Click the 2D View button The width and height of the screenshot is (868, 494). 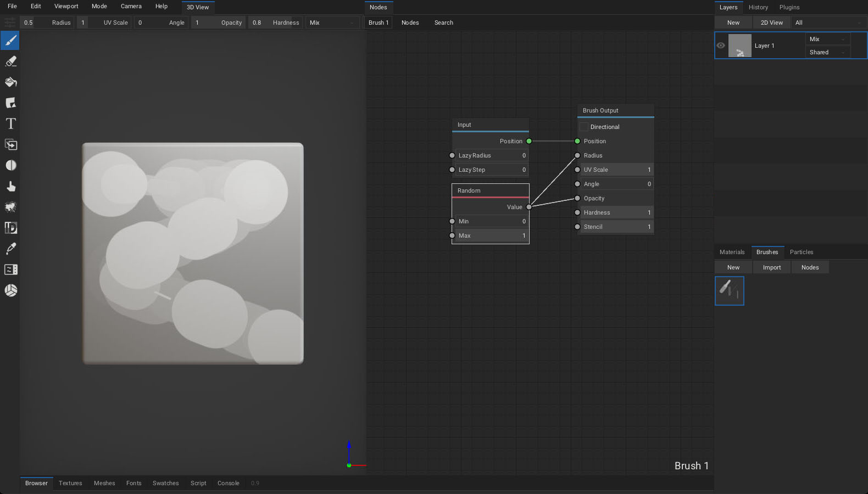[x=771, y=23]
